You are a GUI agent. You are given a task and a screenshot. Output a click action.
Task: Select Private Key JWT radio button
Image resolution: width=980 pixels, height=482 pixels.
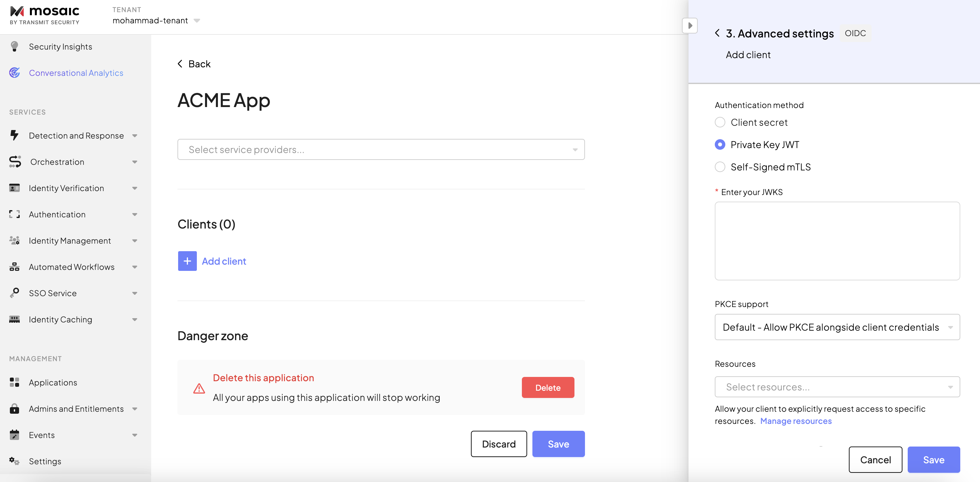[720, 144]
